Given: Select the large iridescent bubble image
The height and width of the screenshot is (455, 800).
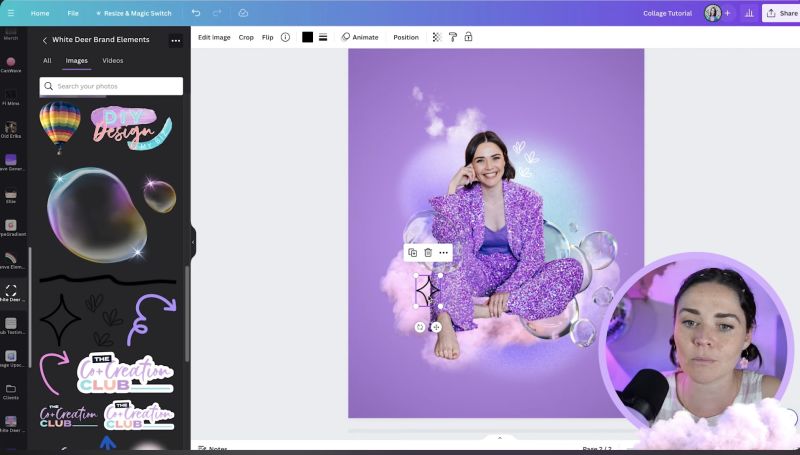Looking at the screenshot, I should (97, 214).
